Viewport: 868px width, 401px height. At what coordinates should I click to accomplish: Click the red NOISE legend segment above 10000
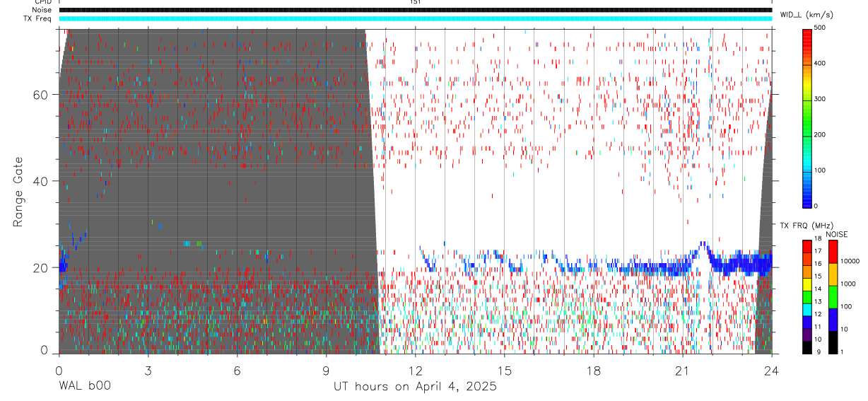coord(833,251)
